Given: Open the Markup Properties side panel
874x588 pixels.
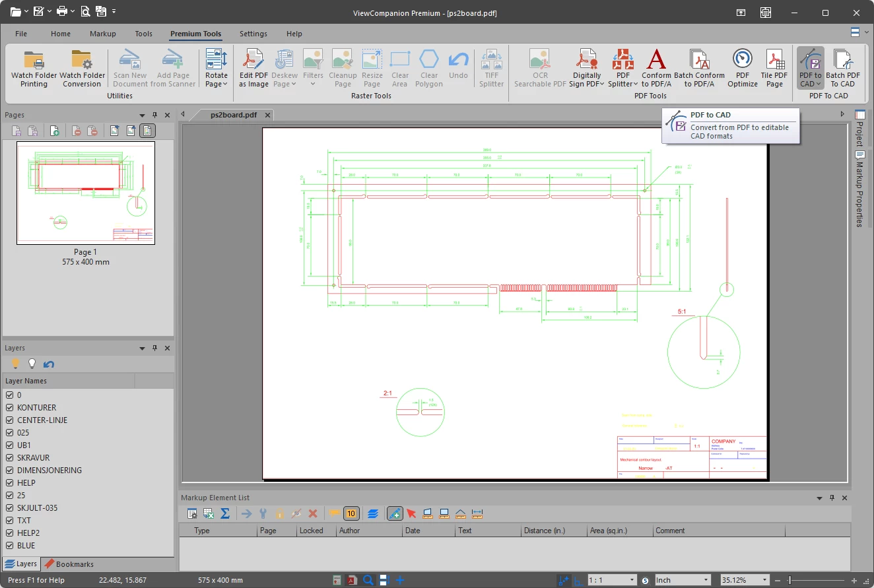Looking at the screenshot, I should 859,188.
